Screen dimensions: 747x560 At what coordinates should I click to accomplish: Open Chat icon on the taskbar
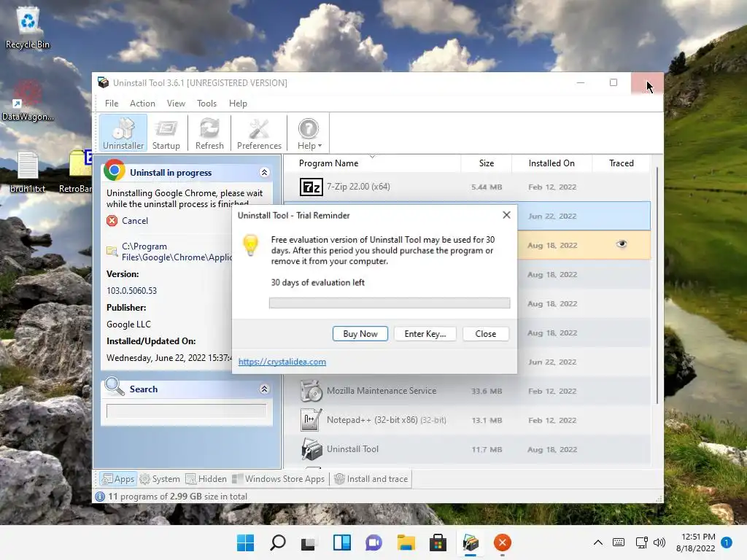373,542
